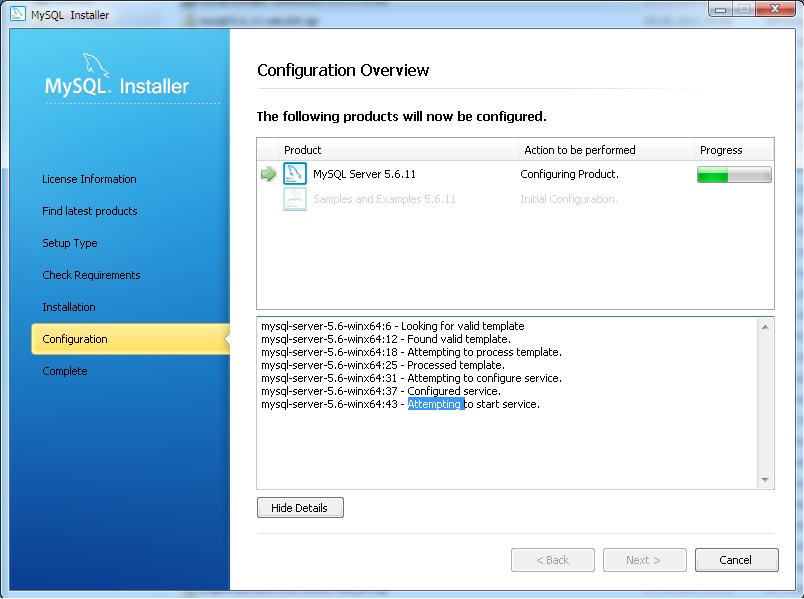This screenshot has width=804, height=599.
Task: Click the MySQL Server 5.6.11 product icon
Action: tap(295, 174)
